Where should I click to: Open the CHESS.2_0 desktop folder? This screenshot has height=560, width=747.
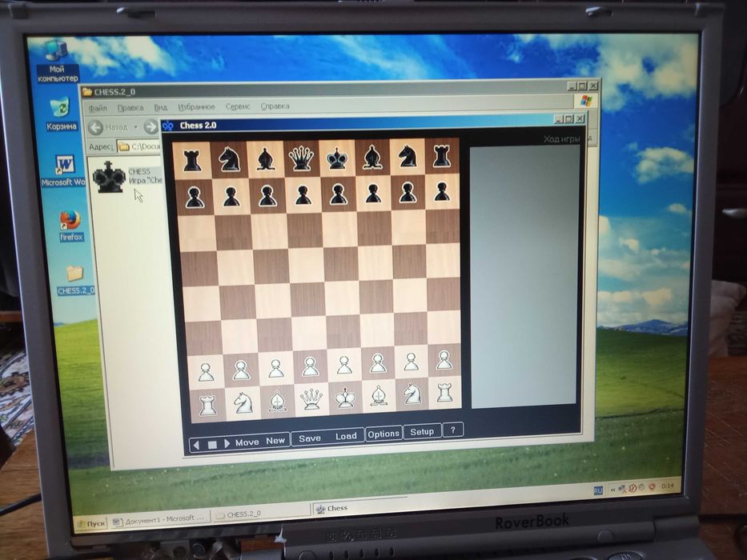tap(75, 281)
